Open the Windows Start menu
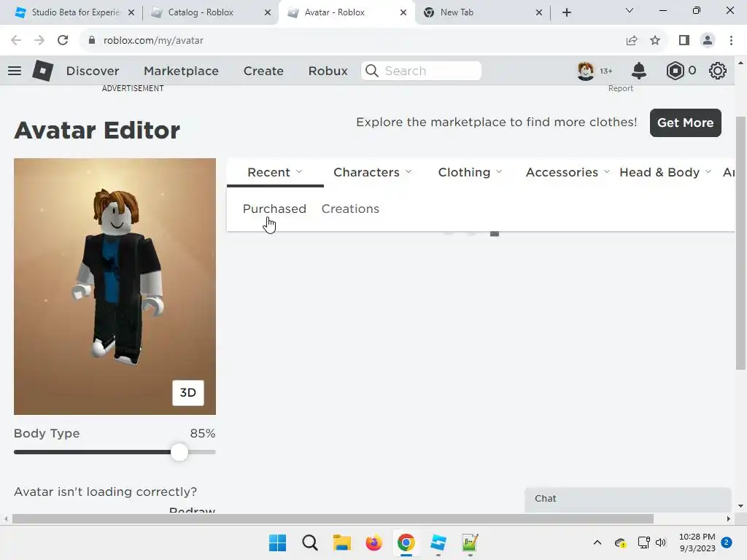This screenshot has height=560, width=747. pos(277,542)
